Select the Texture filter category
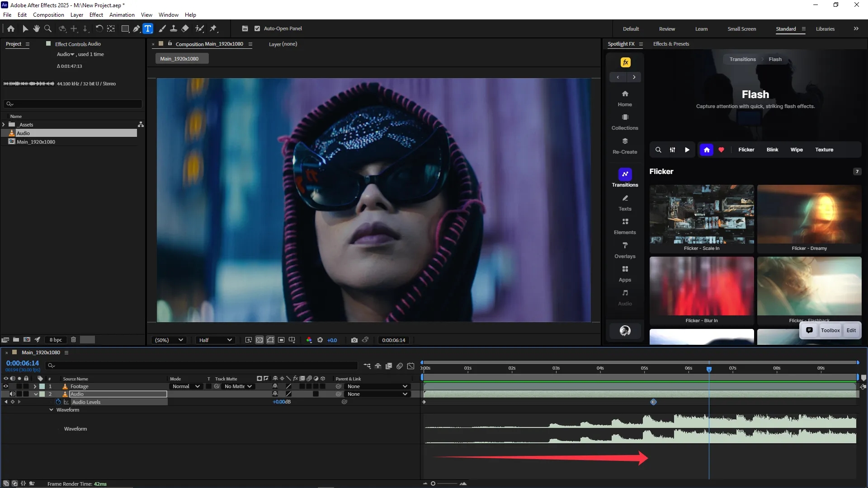 [x=824, y=150]
